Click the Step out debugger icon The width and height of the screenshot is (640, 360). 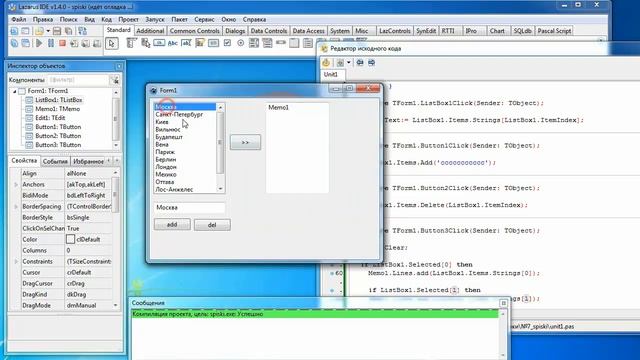(97, 43)
